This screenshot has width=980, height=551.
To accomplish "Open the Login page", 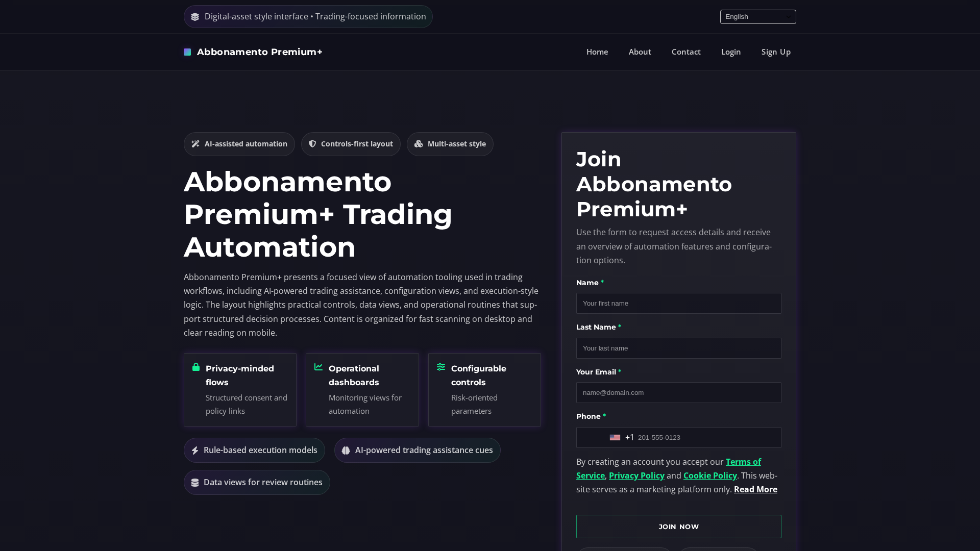I will click(x=731, y=52).
